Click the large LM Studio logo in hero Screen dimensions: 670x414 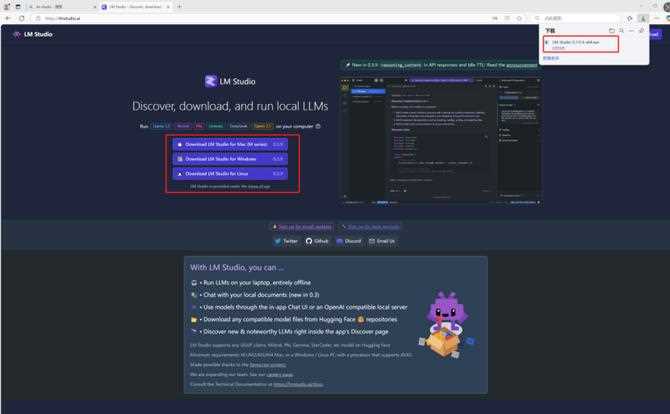click(230, 81)
